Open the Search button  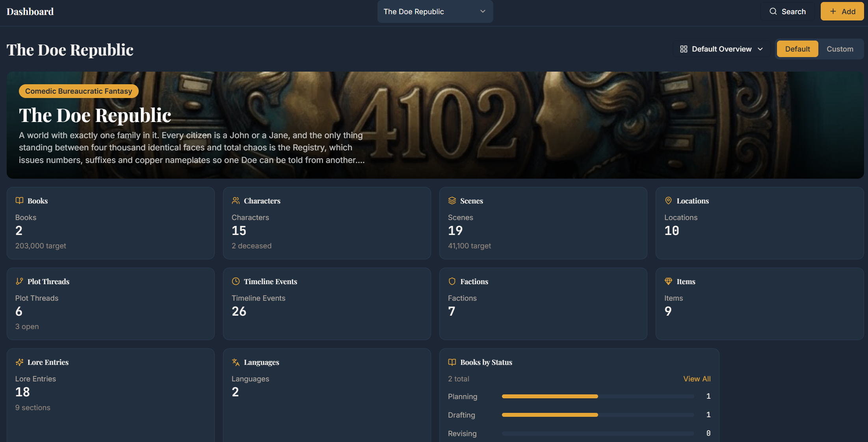[x=788, y=11]
